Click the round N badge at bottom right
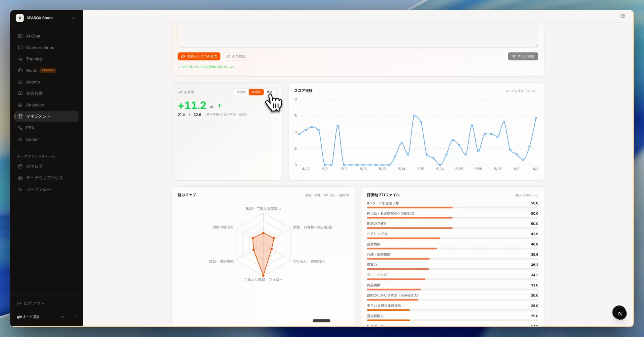 620,313
